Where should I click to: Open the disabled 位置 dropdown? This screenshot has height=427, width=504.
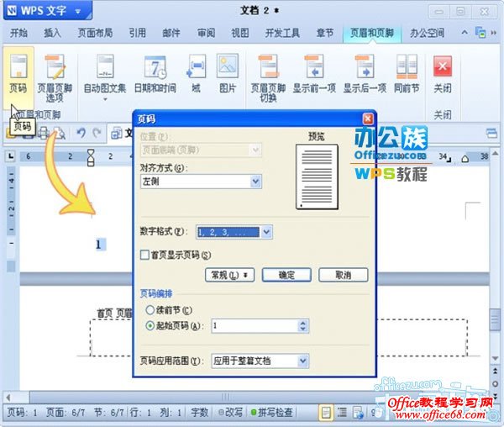[202, 150]
